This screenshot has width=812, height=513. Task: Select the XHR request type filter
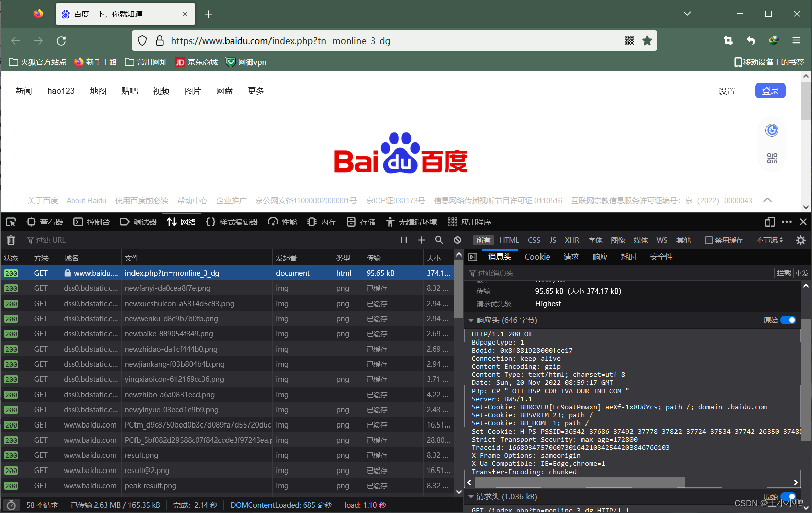pyautogui.click(x=572, y=240)
